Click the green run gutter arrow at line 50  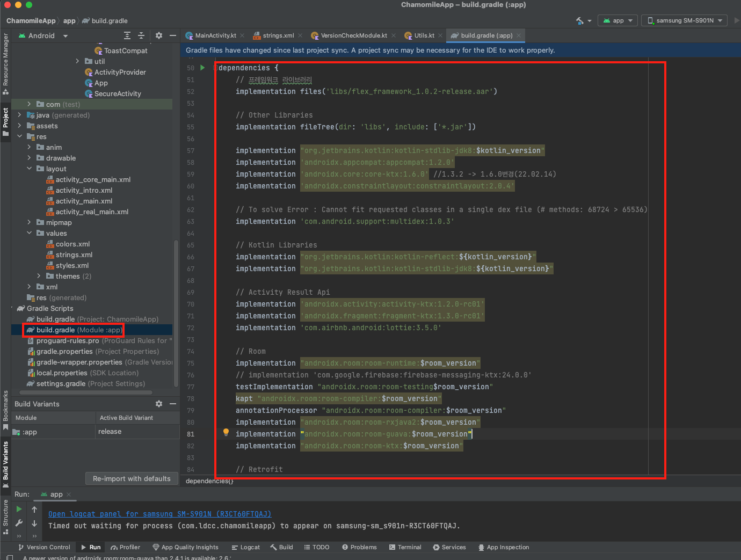[x=202, y=68]
